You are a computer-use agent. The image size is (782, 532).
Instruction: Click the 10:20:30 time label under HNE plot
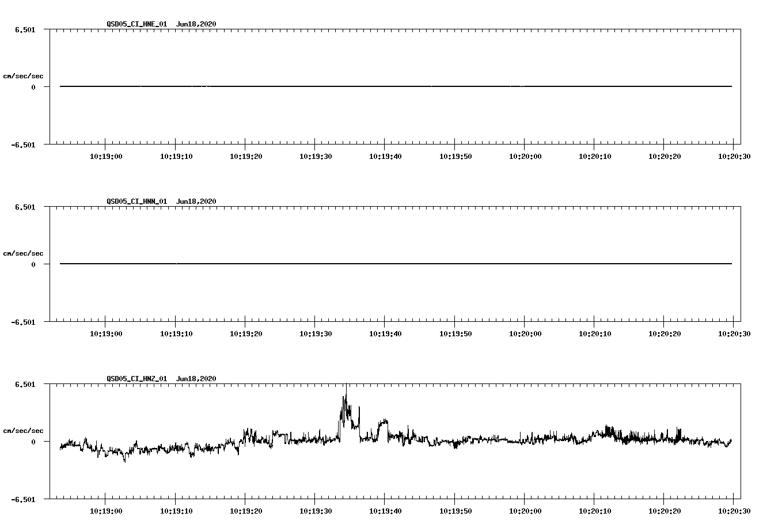(734, 156)
